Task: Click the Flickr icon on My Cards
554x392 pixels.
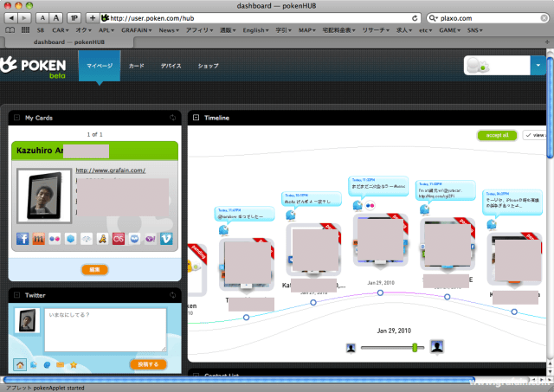Action: point(55,239)
